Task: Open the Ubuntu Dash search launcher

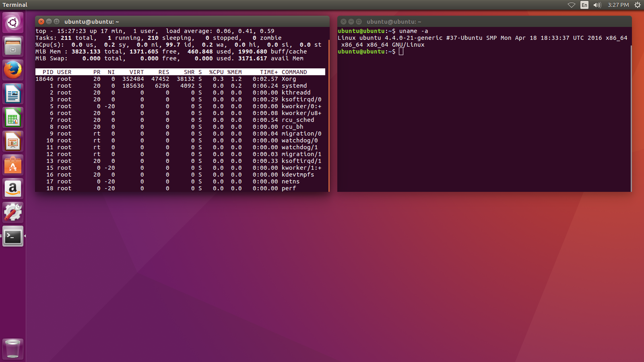Action: tap(13, 23)
